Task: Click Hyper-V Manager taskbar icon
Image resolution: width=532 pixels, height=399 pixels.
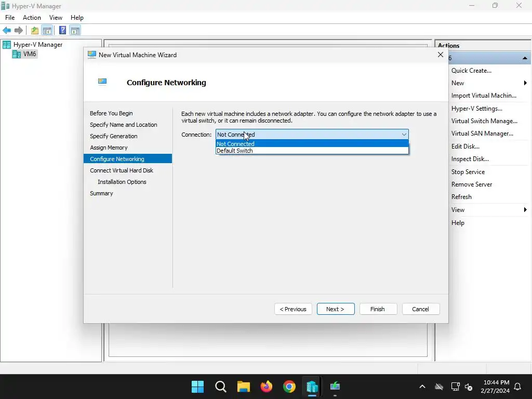Action: pos(312,387)
